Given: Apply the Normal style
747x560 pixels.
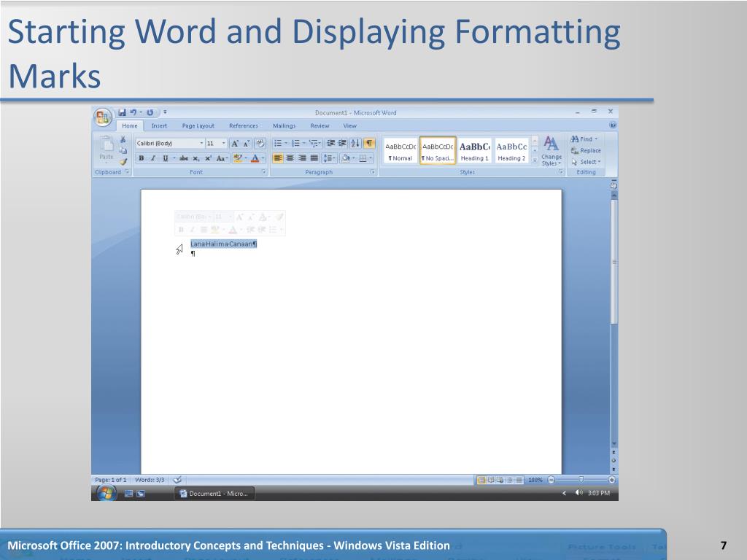Looking at the screenshot, I should click(400, 151).
